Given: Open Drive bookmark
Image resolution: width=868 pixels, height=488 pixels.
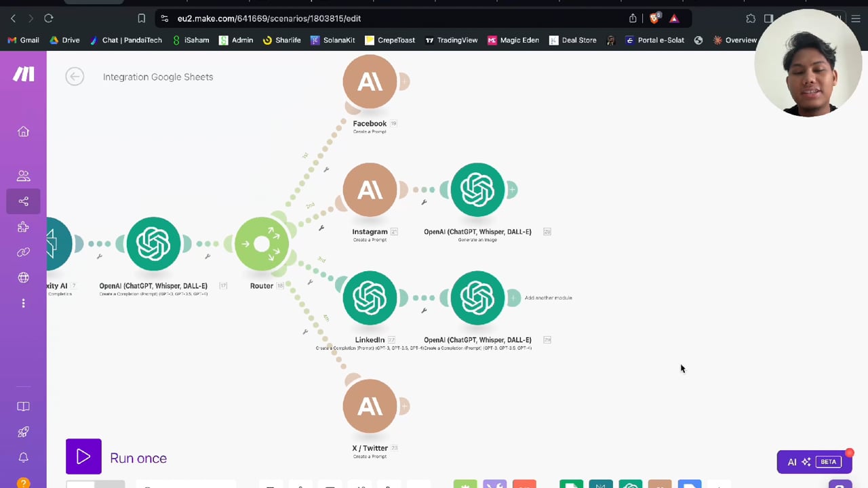Looking at the screenshot, I should click(x=64, y=40).
